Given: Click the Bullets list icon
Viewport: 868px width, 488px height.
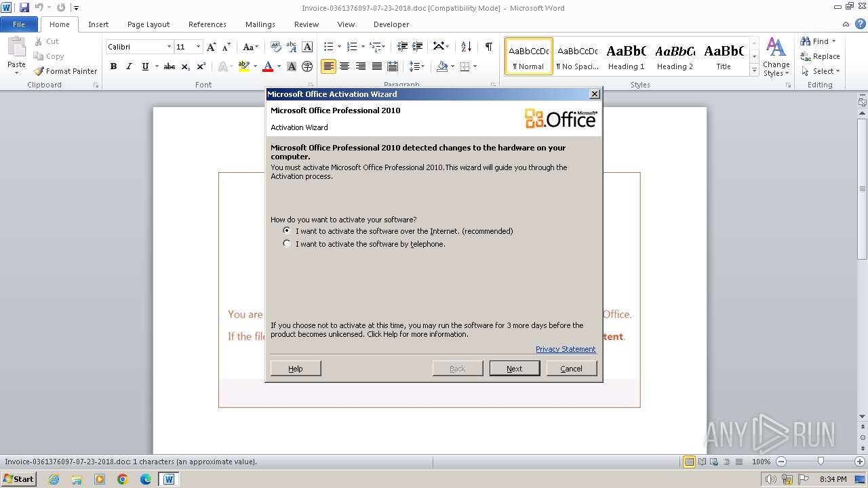Looking at the screenshot, I should point(328,47).
